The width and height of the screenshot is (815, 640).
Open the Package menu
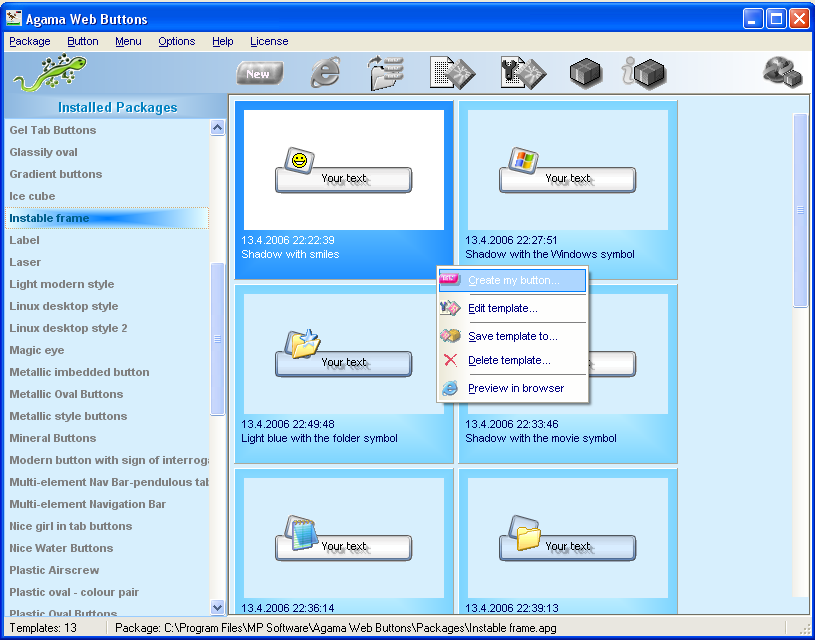coord(30,41)
